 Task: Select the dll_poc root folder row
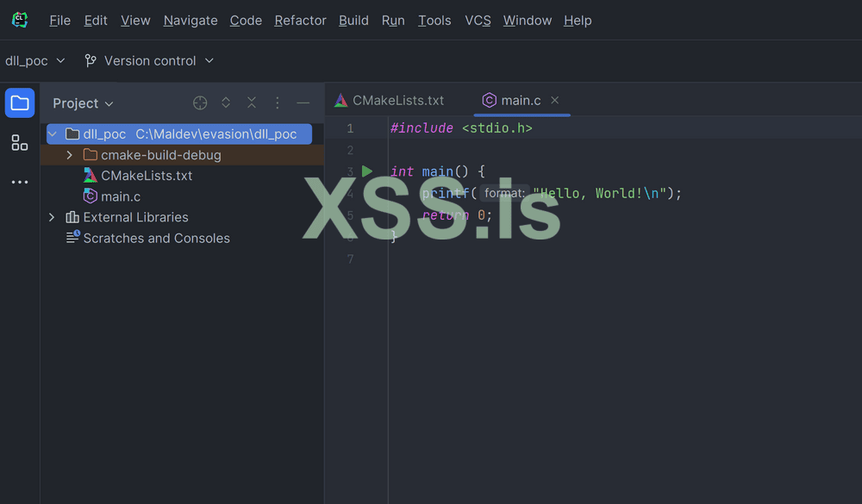[x=179, y=134]
